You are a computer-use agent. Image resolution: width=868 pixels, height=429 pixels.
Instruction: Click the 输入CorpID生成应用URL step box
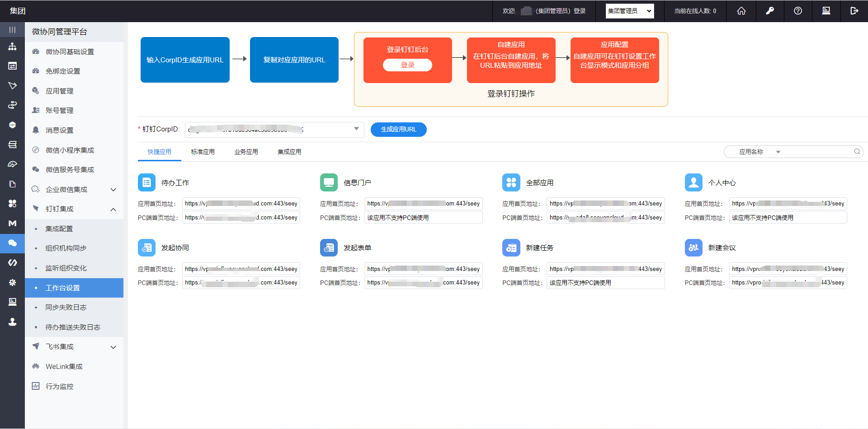click(x=185, y=60)
